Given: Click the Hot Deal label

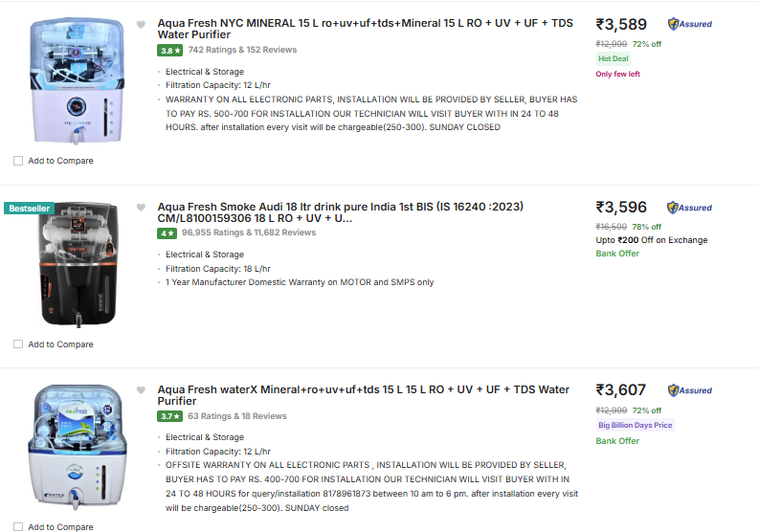Looking at the screenshot, I should pyautogui.click(x=613, y=58).
